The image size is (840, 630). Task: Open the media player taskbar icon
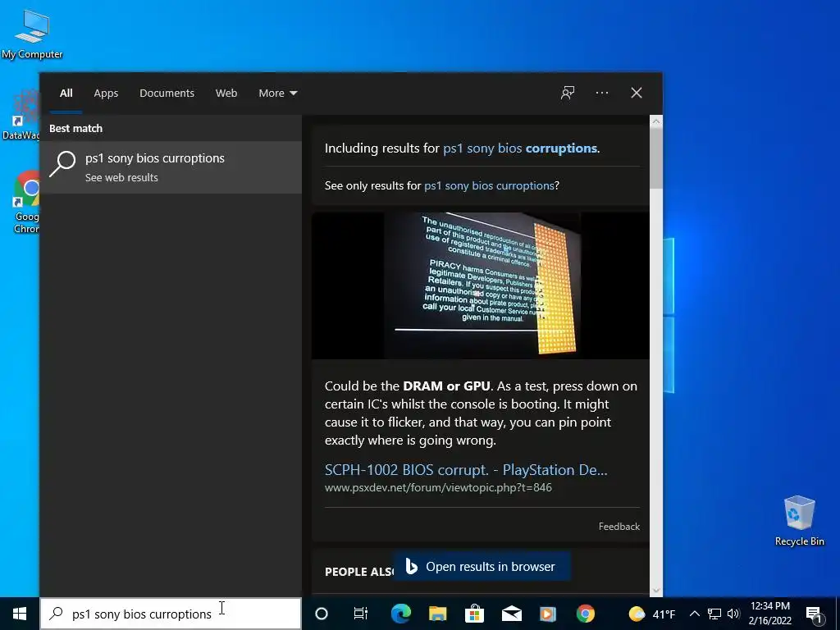pyautogui.click(x=548, y=614)
